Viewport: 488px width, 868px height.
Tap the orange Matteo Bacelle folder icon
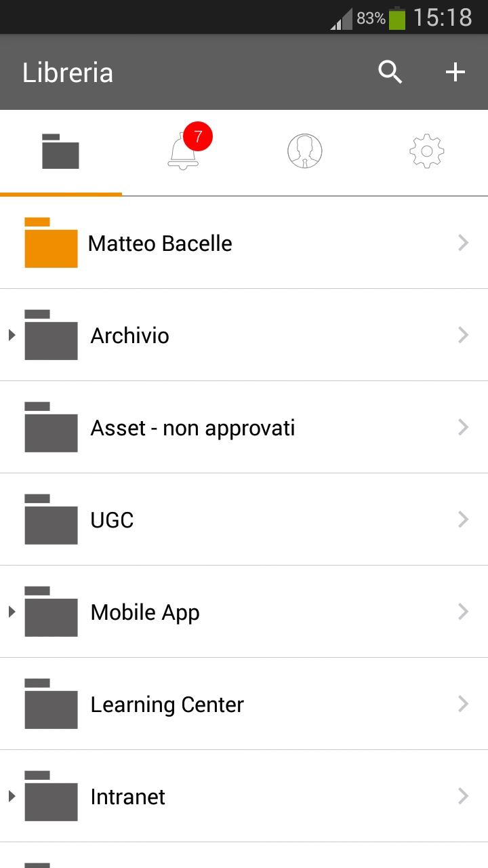[x=51, y=243]
